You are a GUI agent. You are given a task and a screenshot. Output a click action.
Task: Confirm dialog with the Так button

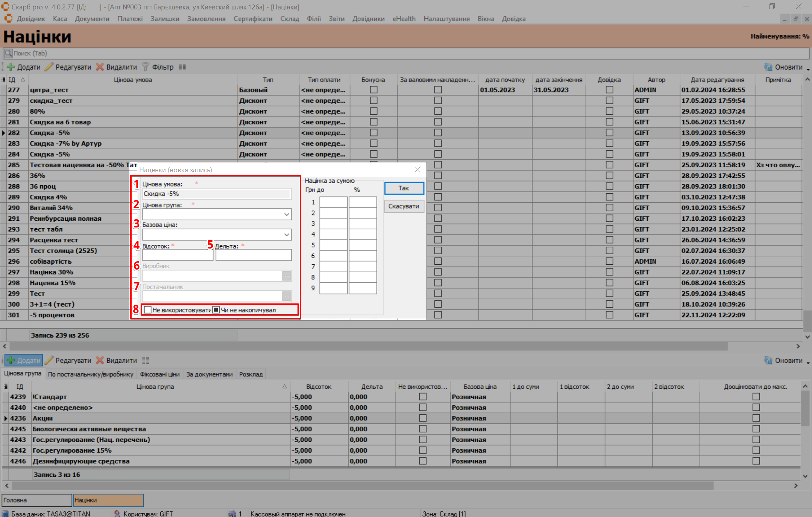[404, 188]
